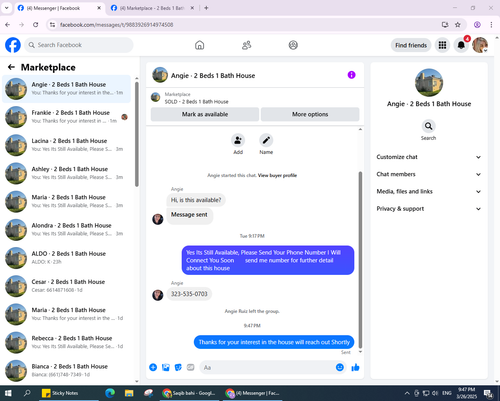
Task: Open the browser tab search dropdown
Action: (6, 8)
